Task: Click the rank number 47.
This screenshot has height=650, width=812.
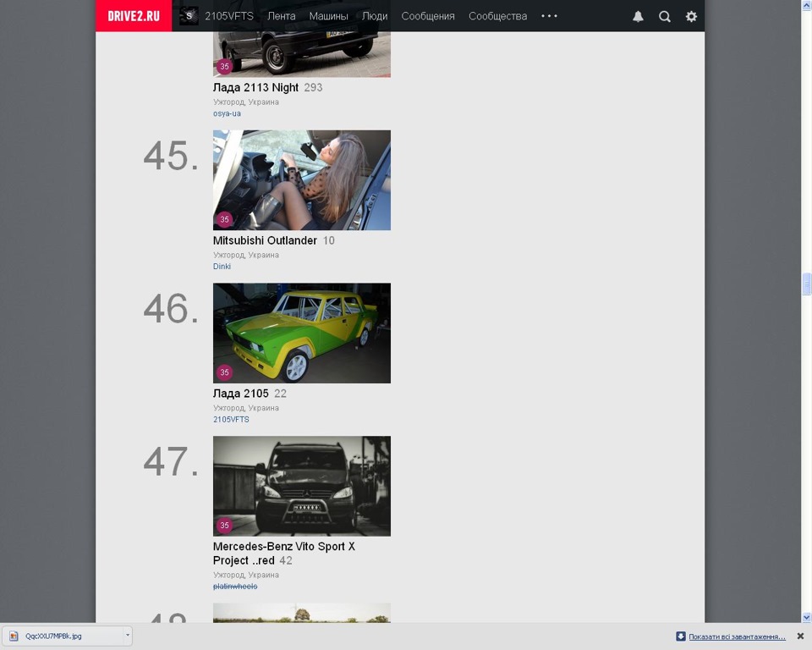Action: [x=171, y=462]
